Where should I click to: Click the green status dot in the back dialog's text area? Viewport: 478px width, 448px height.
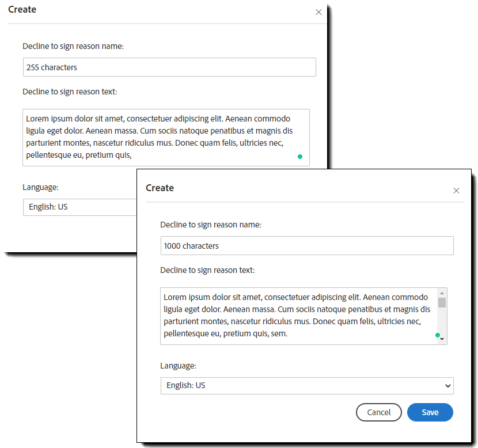click(299, 157)
